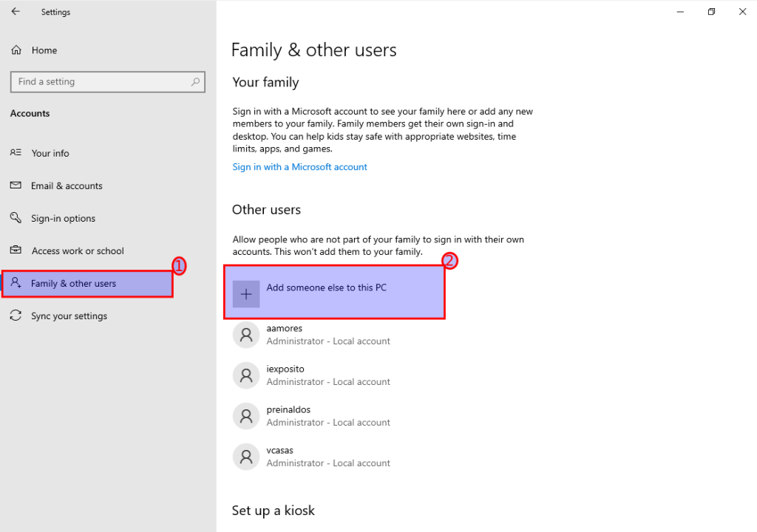Select the aamores account name
757x532 pixels.
tap(285, 328)
